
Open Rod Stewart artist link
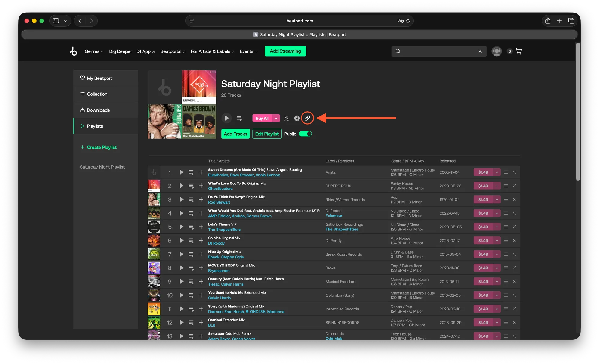pyautogui.click(x=219, y=202)
